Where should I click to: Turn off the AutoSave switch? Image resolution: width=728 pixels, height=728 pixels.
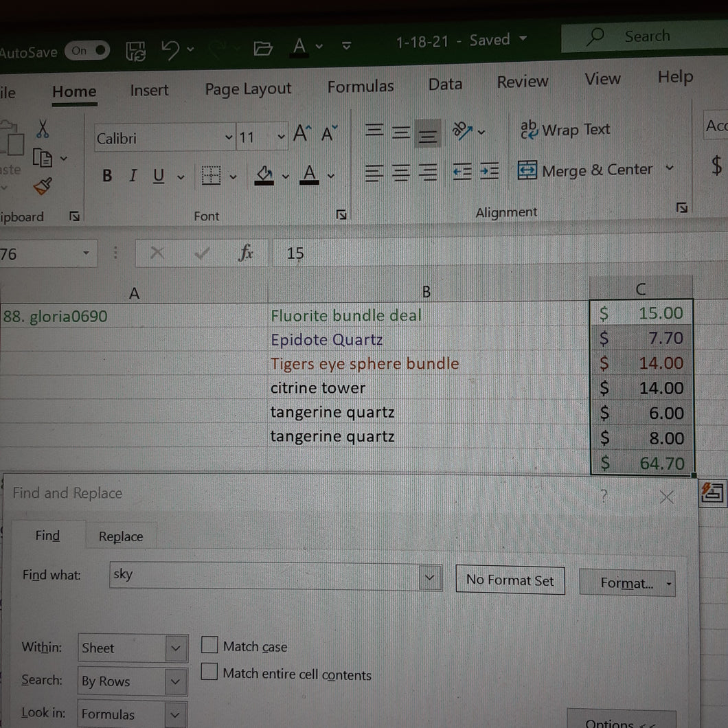pyautogui.click(x=87, y=51)
